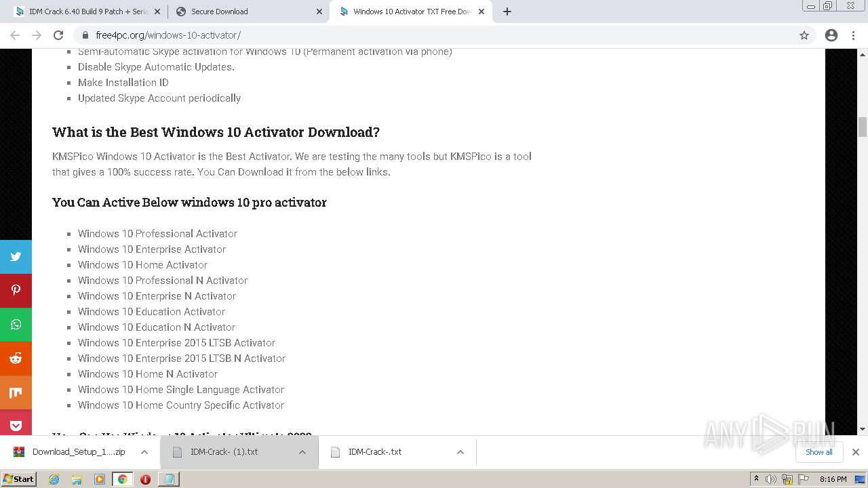868x488 pixels.
Task: Click the Reddit share icon
Action: pyautogui.click(x=16, y=359)
